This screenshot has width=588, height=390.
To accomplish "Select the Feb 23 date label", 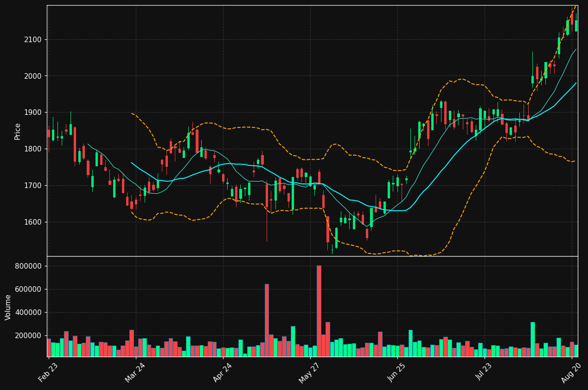I will (48, 372).
